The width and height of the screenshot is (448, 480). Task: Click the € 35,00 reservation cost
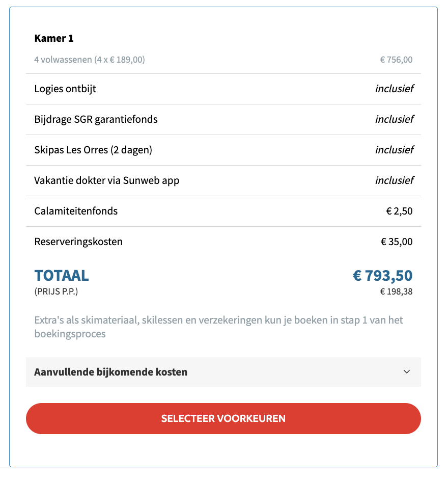point(396,242)
